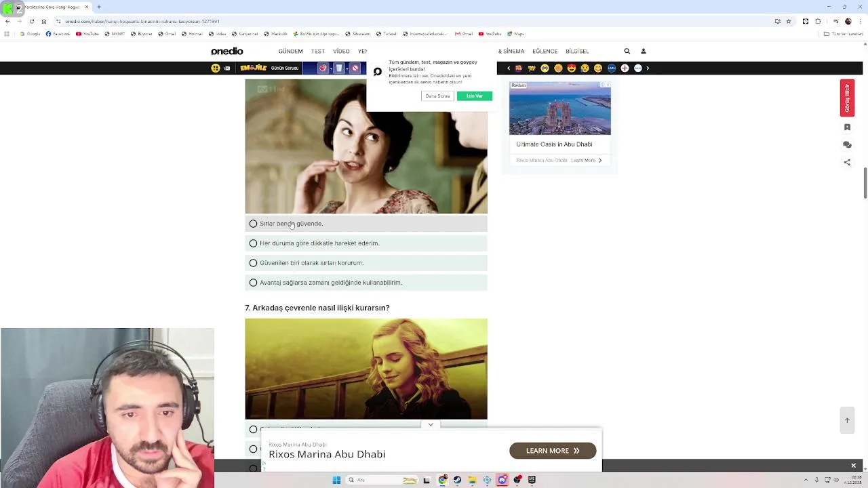Click the Downton Abbey question image
868x488 pixels.
click(366, 146)
